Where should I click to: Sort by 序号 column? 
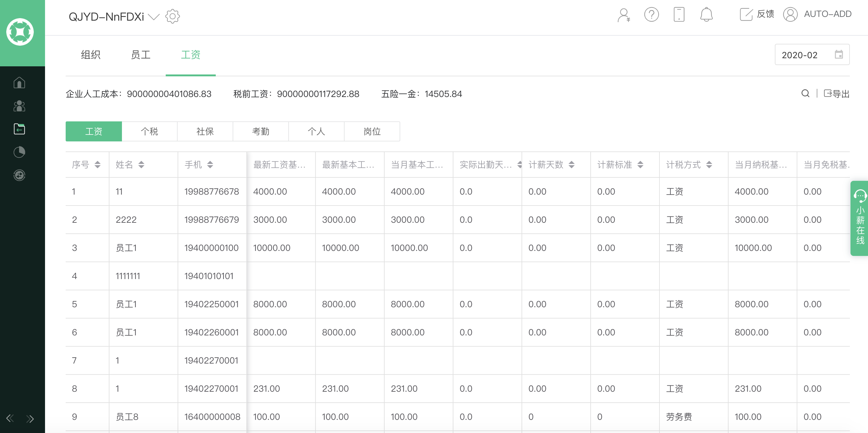pos(97,165)
